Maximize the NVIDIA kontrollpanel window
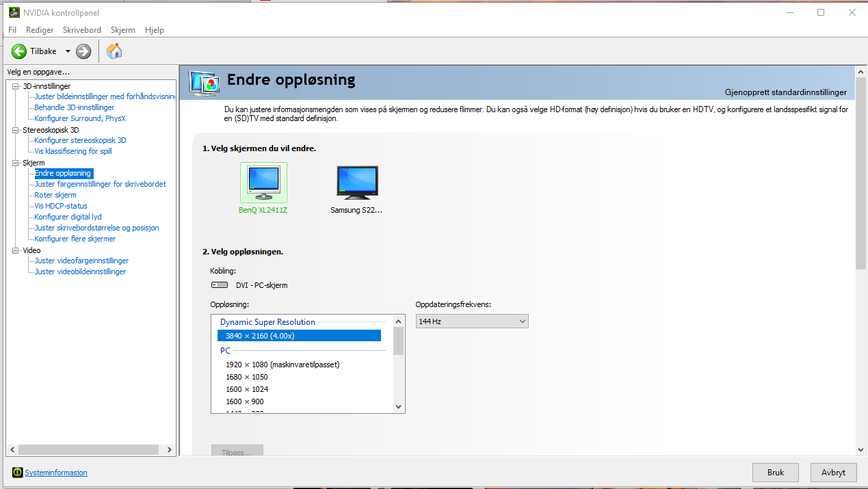The image size is (868, 489). click(x=821, y=12)
